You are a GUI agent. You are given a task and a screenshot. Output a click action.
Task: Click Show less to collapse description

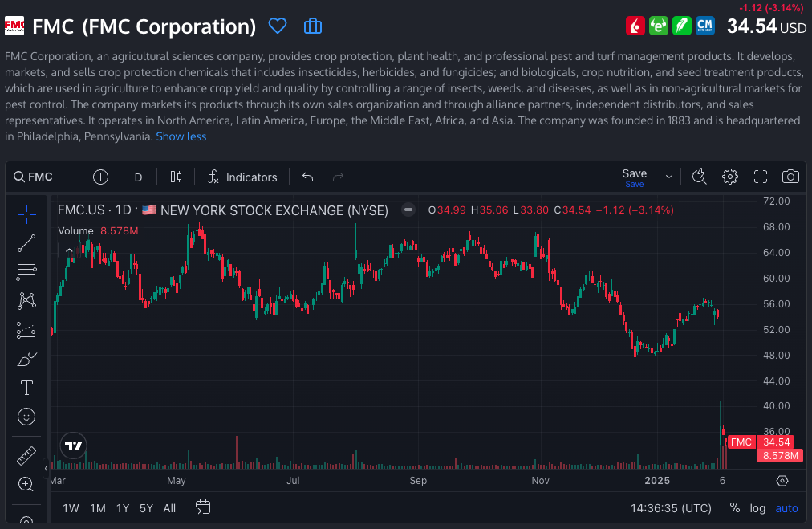pyautogui.click(x=181, y=136)
